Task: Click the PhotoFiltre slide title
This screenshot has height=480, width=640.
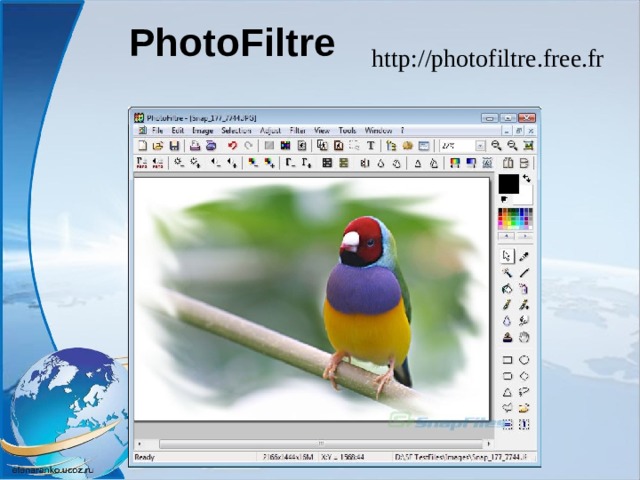Action: point(232,43)
